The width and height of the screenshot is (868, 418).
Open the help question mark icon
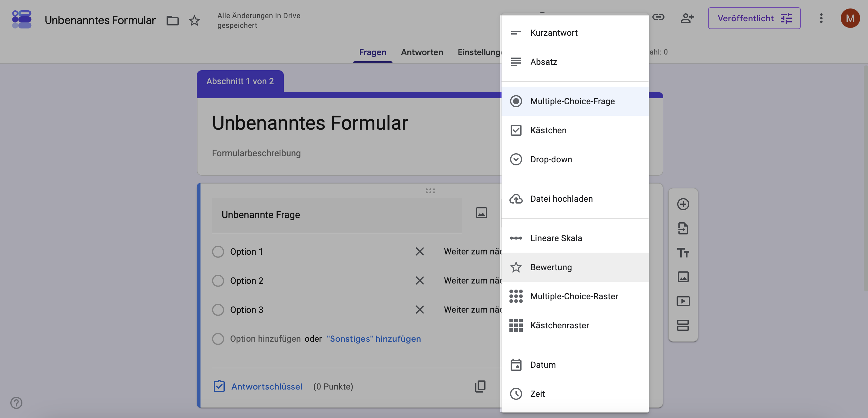[16, 403]
